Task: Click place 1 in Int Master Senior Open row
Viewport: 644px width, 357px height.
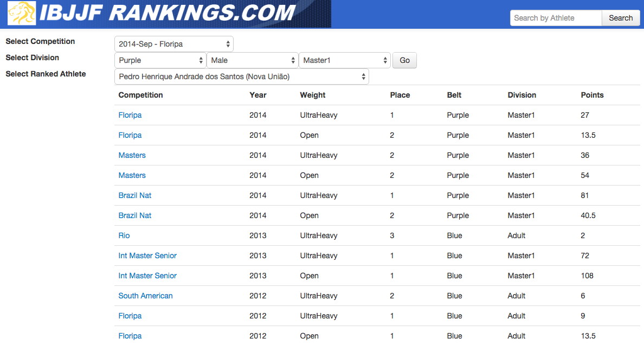Action: [x=392, y=276]
